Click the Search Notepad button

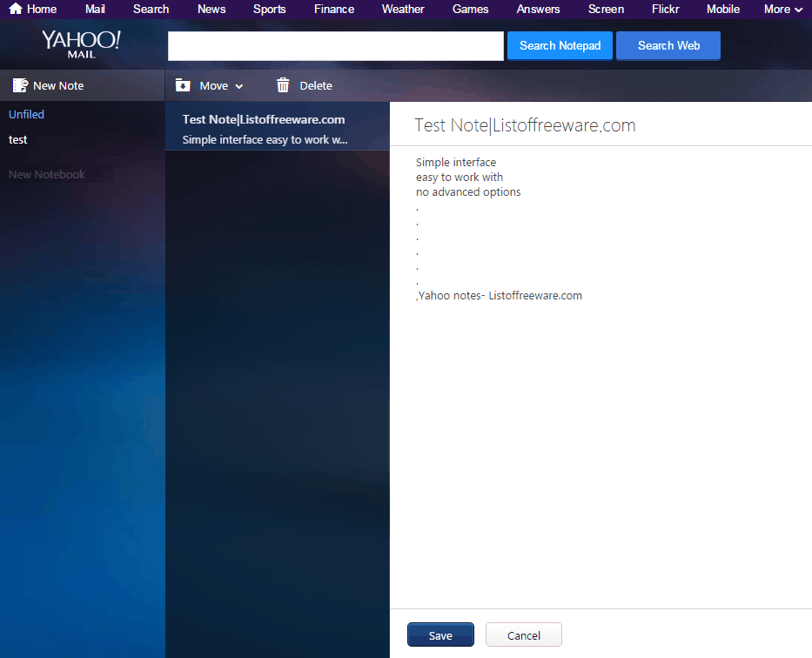(560, 45)
